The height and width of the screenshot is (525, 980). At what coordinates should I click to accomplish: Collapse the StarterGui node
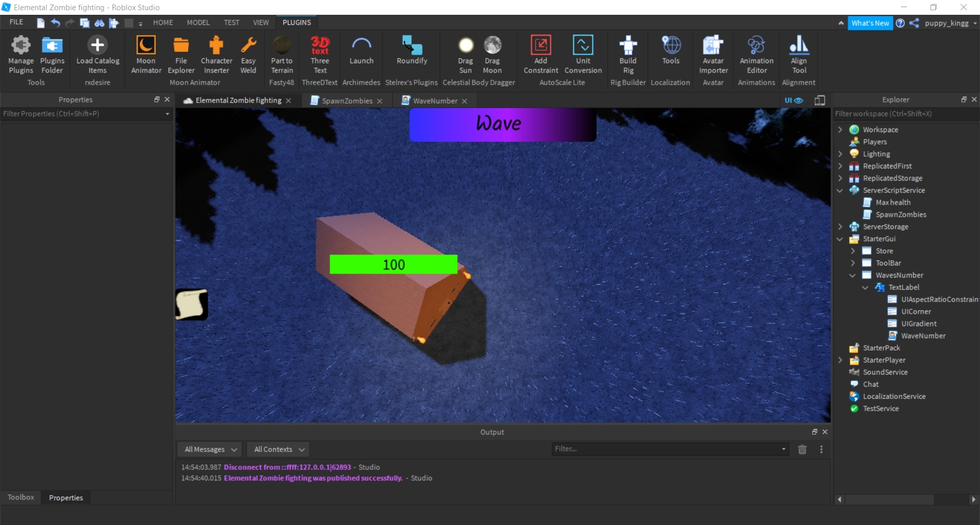point(840,239)
